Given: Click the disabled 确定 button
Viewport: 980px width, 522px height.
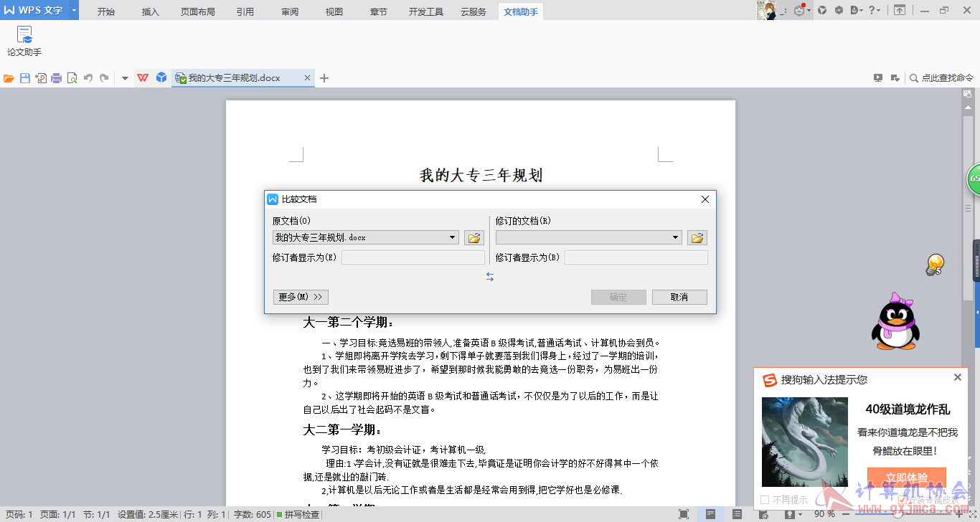Looking at the screenshot, I should pyautogui.click(x=618, y=297).
